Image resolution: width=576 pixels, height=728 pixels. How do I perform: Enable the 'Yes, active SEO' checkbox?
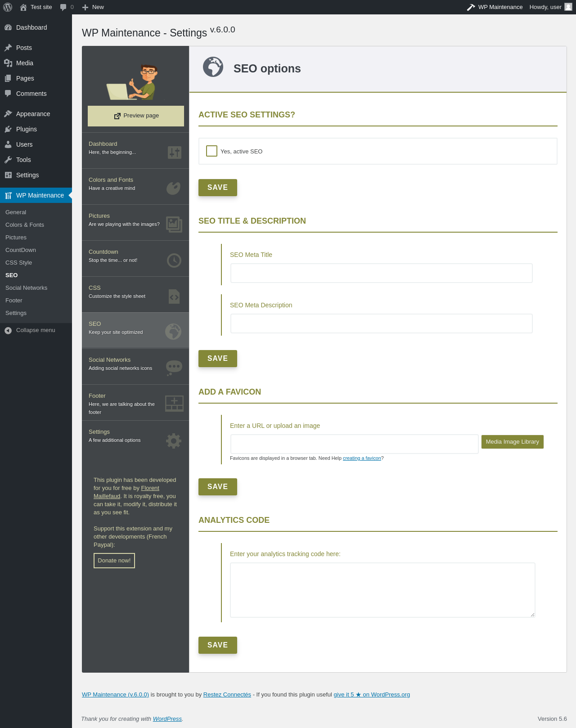tap(211, 151)
